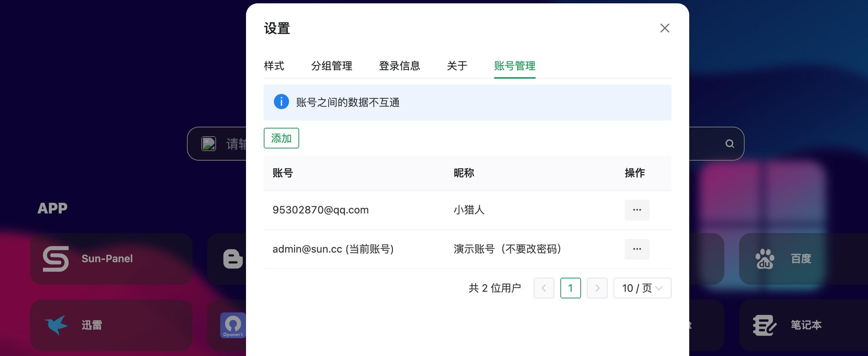The width and height of the screenshot is (868, 356).
Task: Switch to the 分组管理 tab
Action: 332,66
